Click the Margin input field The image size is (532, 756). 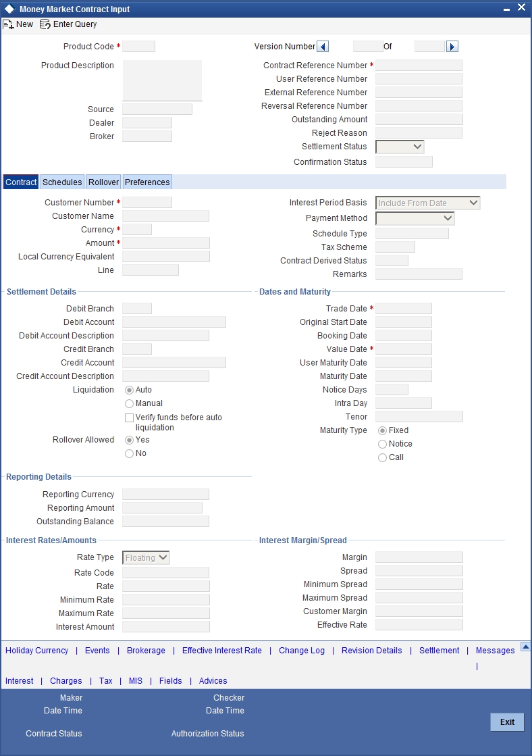[419, 557]
